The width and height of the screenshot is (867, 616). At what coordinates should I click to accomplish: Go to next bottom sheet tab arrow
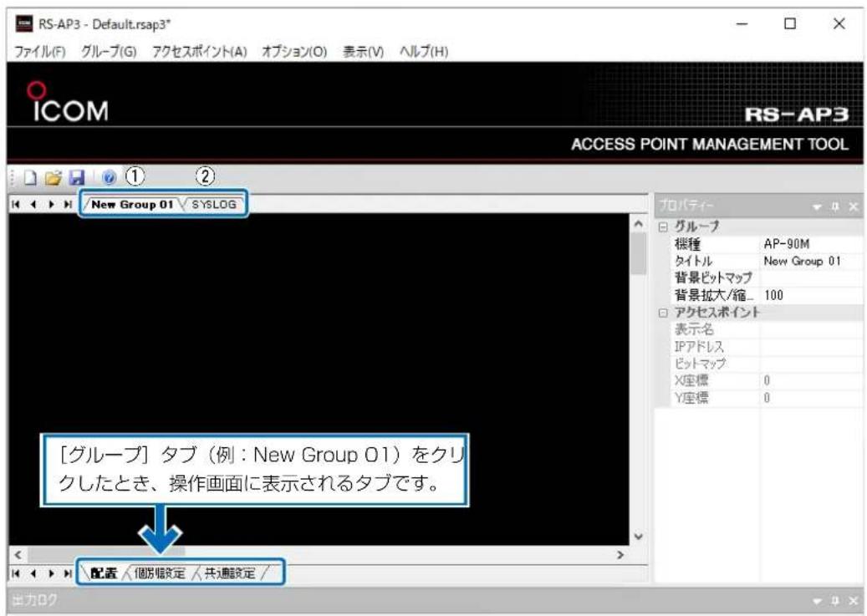pos(51,573)
